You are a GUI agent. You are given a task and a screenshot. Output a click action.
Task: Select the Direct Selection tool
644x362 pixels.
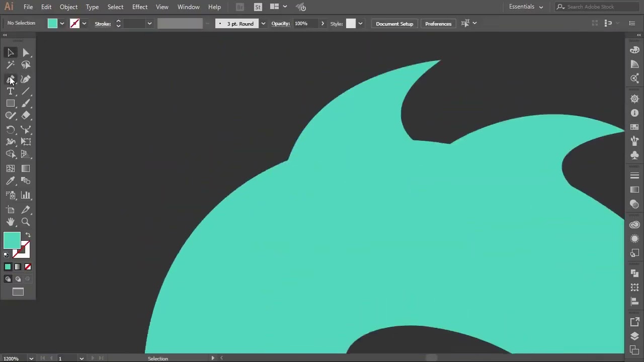pyautogui.click(x=26, y=53)
